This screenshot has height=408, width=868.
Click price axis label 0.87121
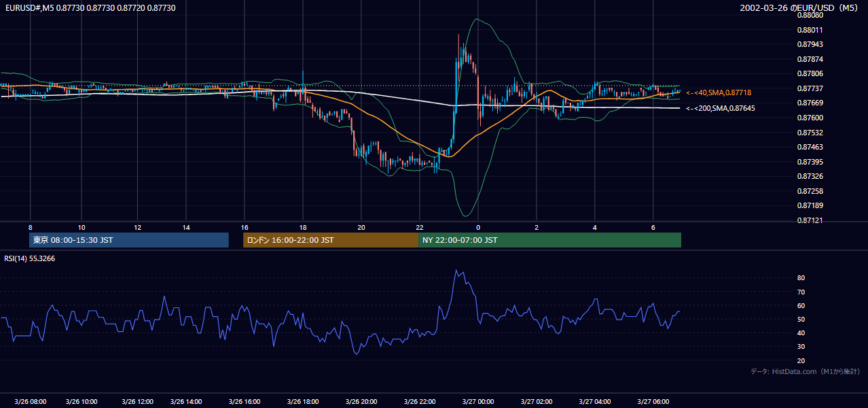[x=810, y=220]
